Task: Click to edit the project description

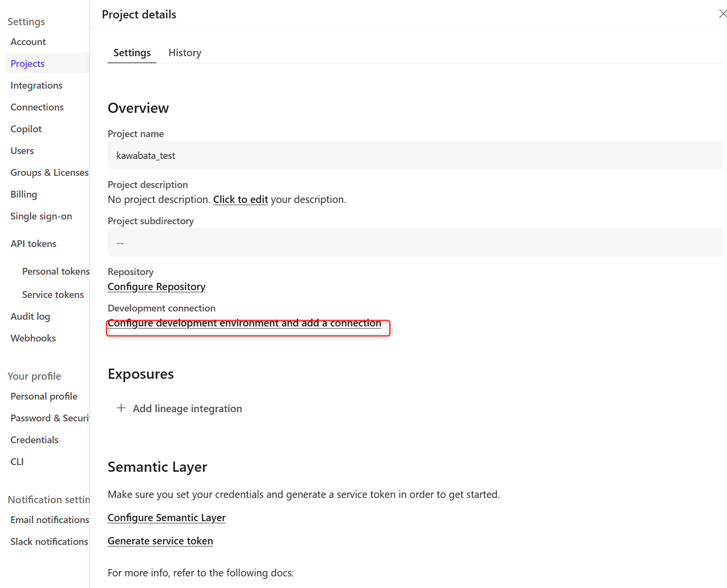Action: (240, 200)
